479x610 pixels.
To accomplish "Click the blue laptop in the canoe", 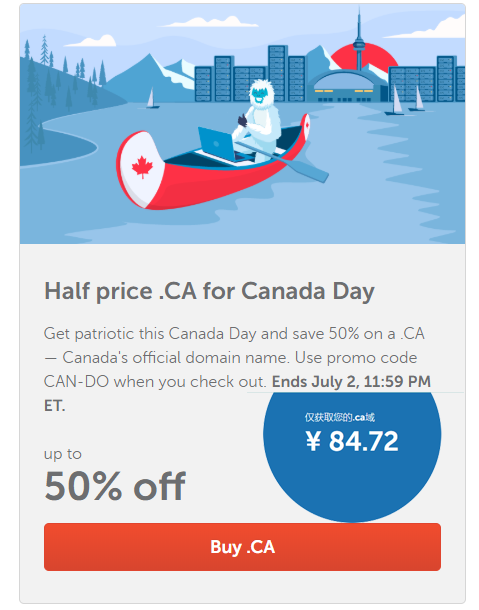I will click(216, 144).
